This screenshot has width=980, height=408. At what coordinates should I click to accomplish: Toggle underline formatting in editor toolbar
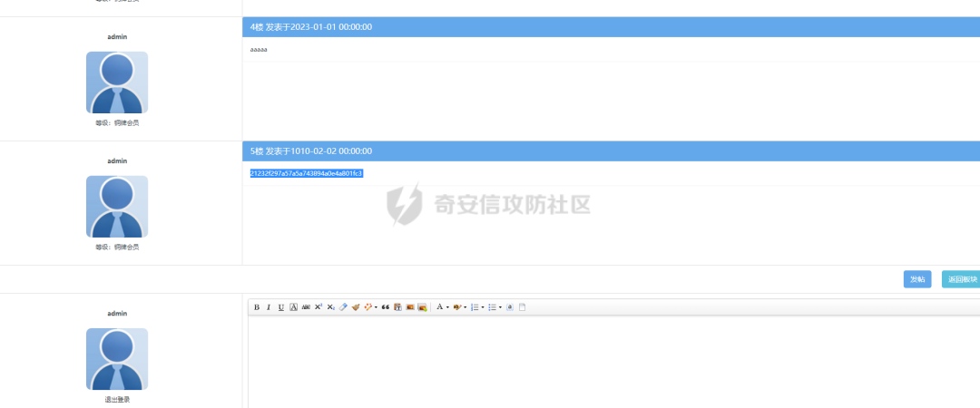[x=281, y=307]
